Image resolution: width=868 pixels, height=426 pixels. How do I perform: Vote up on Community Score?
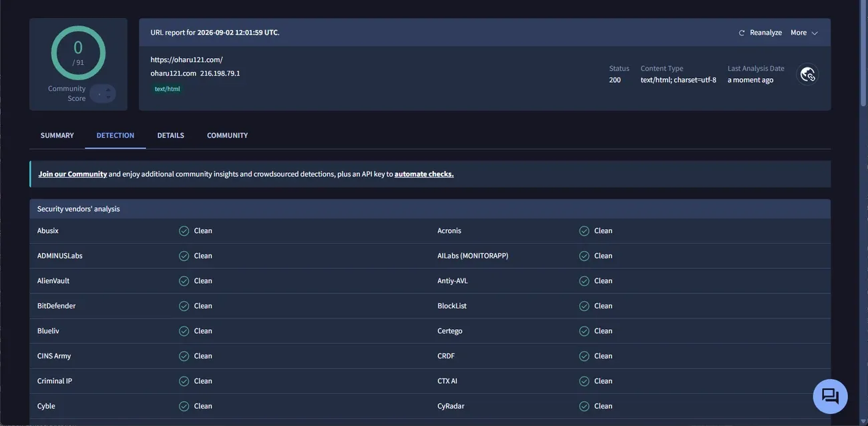click(108, 89)
